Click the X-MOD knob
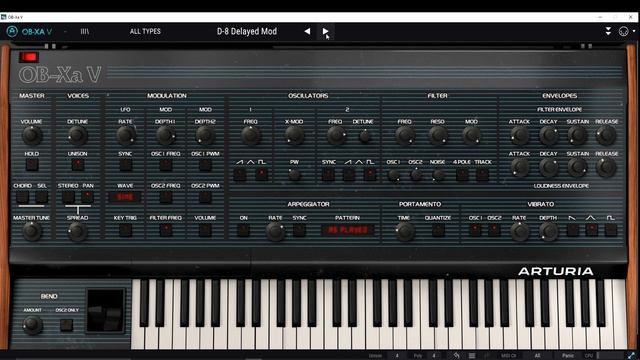Image resolution: width=640 pixels, height=360 pixels. point(294,136)
